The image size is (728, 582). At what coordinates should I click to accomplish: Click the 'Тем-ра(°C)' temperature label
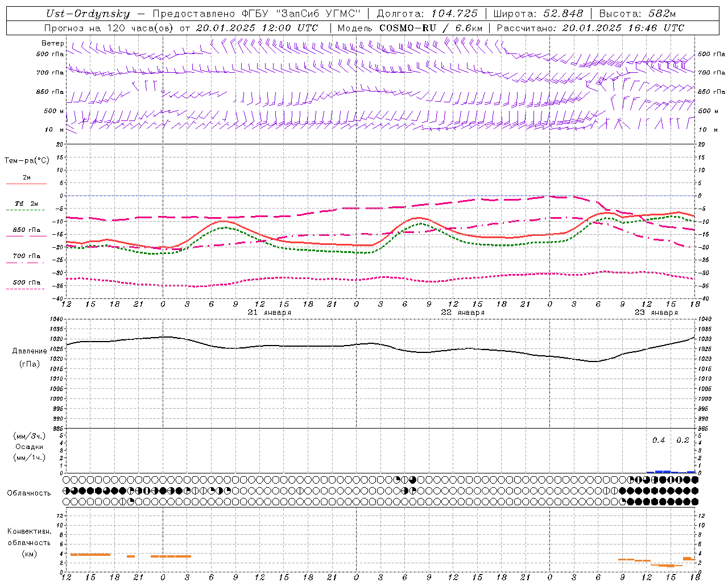click(x=27, y=161)
